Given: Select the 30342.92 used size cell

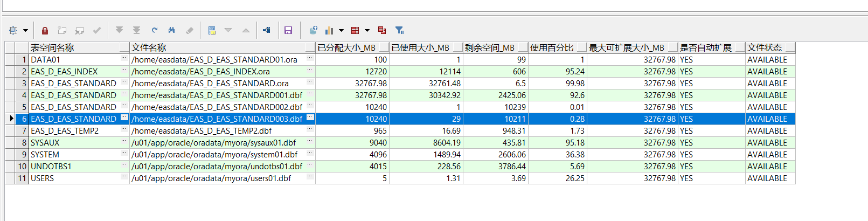Looking at the screenshot, I should (426, 95).
